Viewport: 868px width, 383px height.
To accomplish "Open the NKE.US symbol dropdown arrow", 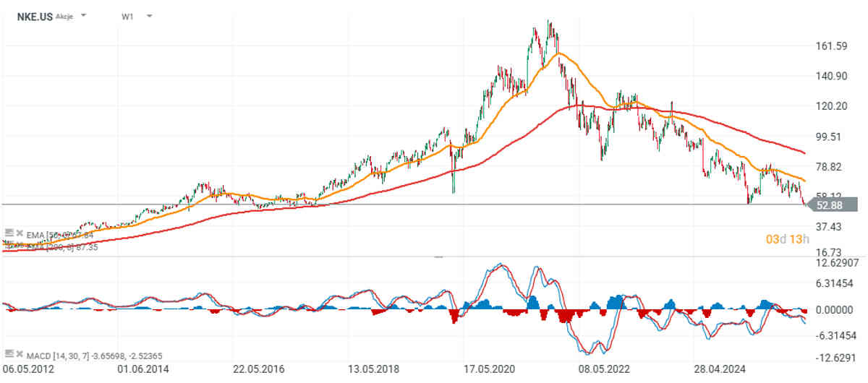I will (x=84, y=15).
